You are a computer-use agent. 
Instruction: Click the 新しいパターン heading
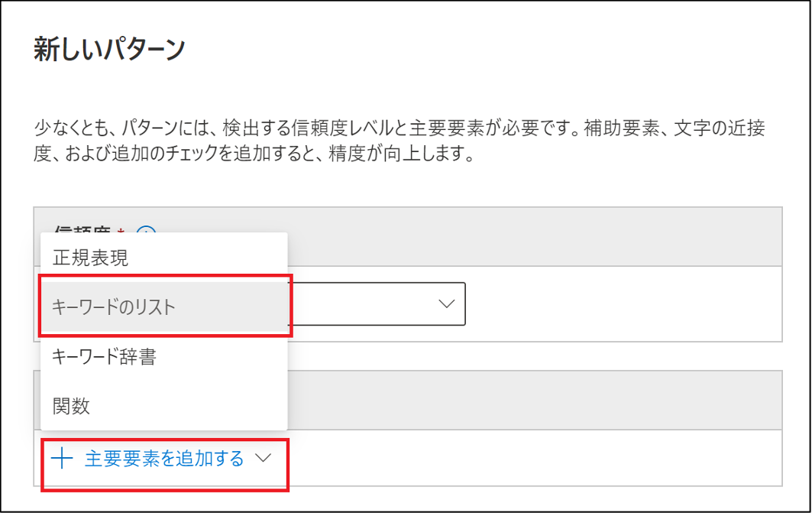109,50
